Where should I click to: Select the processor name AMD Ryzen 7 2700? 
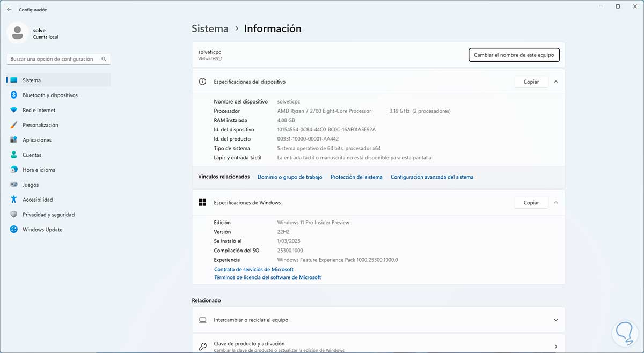click(324, 111)
